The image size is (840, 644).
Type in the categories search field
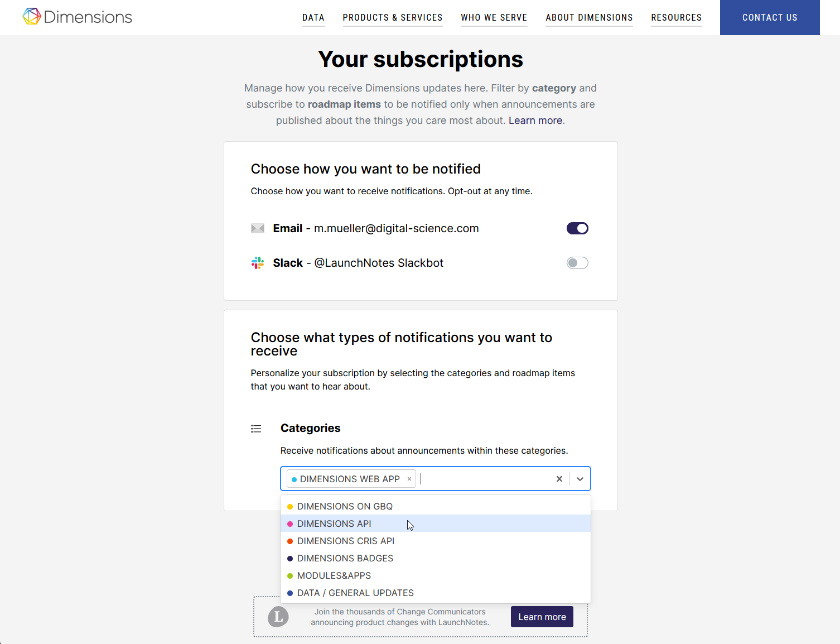pyautogui.click(x=484, y=479)
